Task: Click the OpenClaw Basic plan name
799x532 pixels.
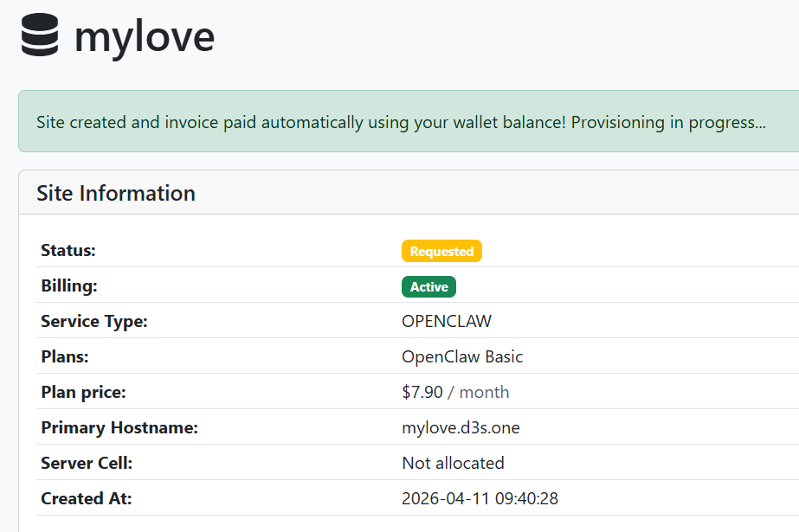Action: (x=462, y=356)
